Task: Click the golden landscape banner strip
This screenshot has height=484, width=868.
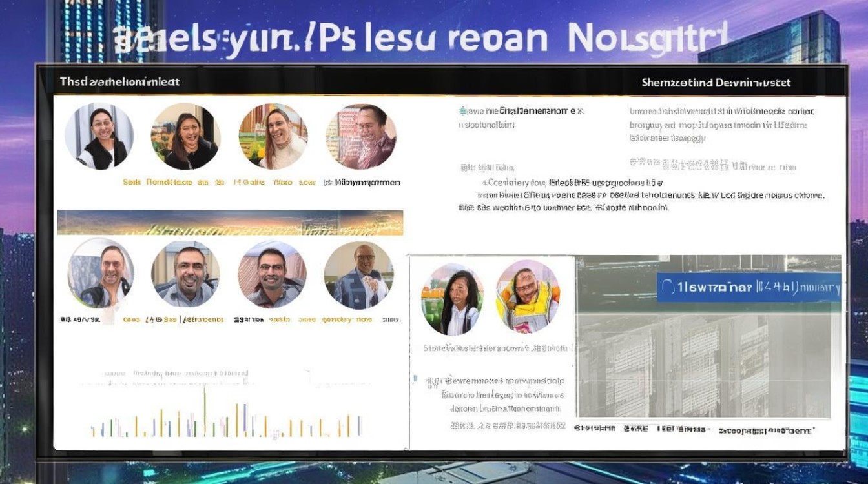Action: point(230,222)
